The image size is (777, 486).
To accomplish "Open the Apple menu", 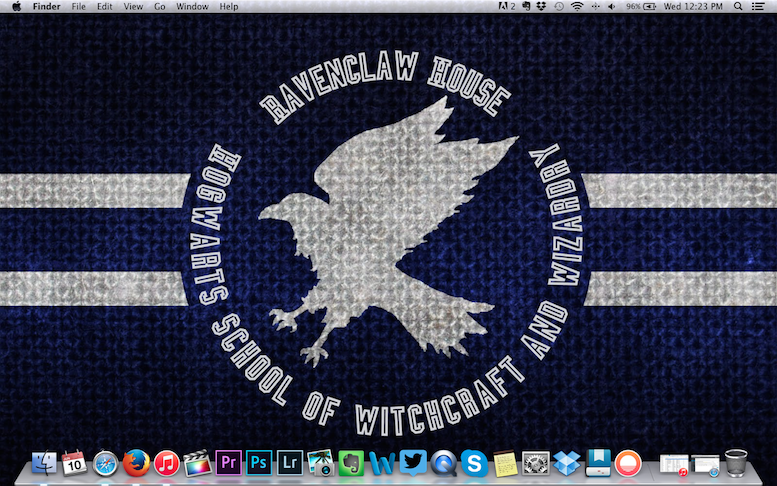I will point(16,7).
